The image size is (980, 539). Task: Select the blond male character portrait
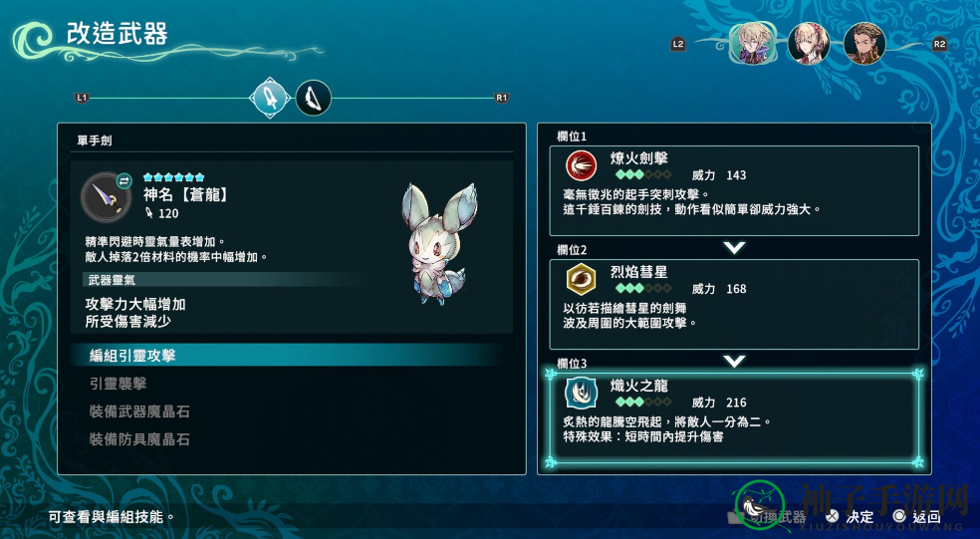point(753,43)
